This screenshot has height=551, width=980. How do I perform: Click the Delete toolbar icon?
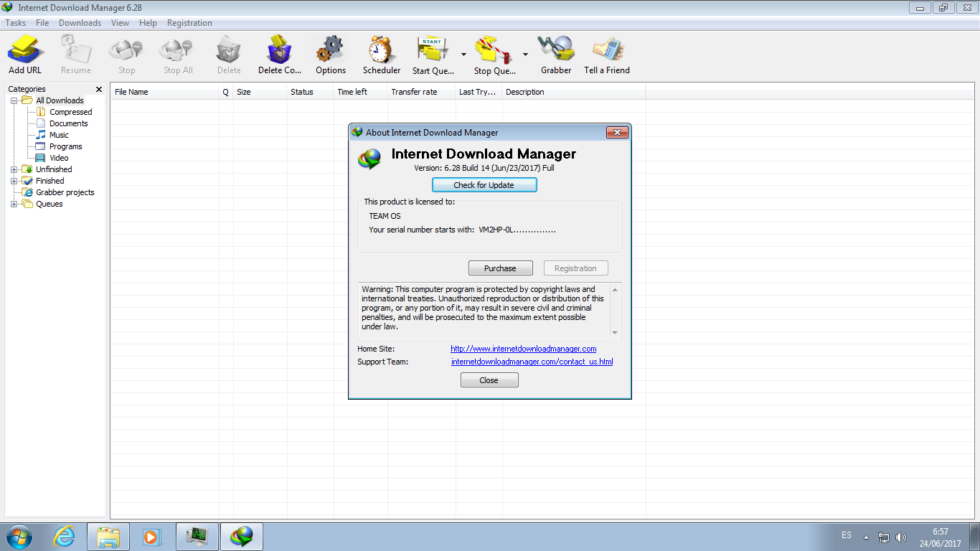pos(229,55)
